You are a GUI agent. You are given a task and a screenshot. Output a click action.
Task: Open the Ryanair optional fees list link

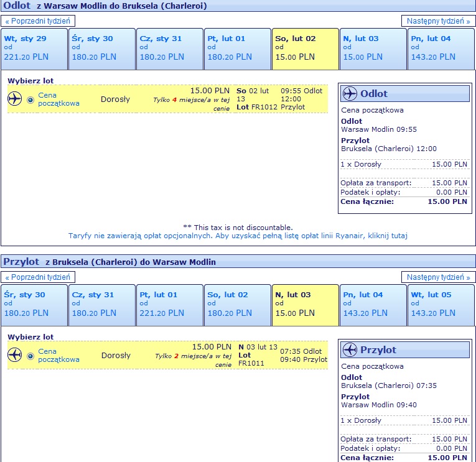click(238, 236)
